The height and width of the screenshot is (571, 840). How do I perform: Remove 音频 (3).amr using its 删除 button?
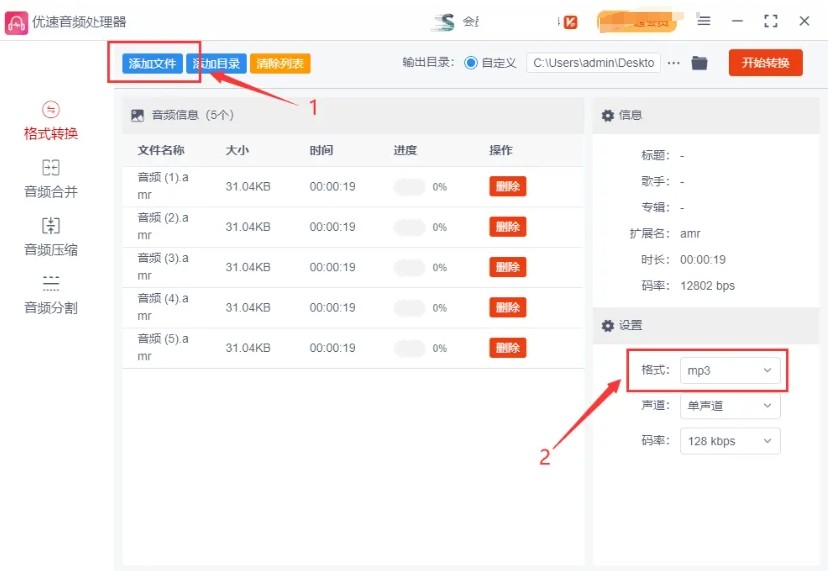507,267
